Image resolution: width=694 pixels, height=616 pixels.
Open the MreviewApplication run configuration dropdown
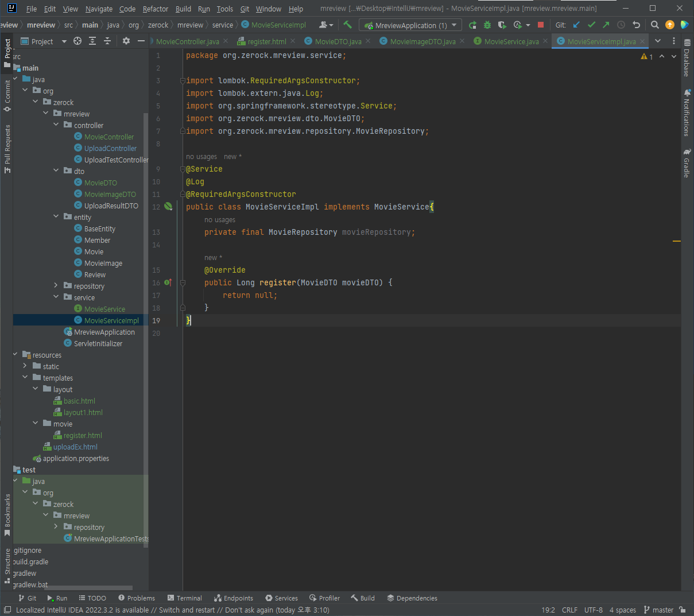pyautogui.click(x=410, y=25)
